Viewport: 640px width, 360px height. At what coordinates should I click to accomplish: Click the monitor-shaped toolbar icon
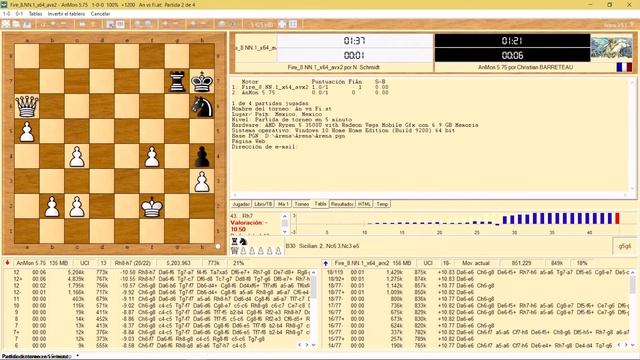(120, 24)
